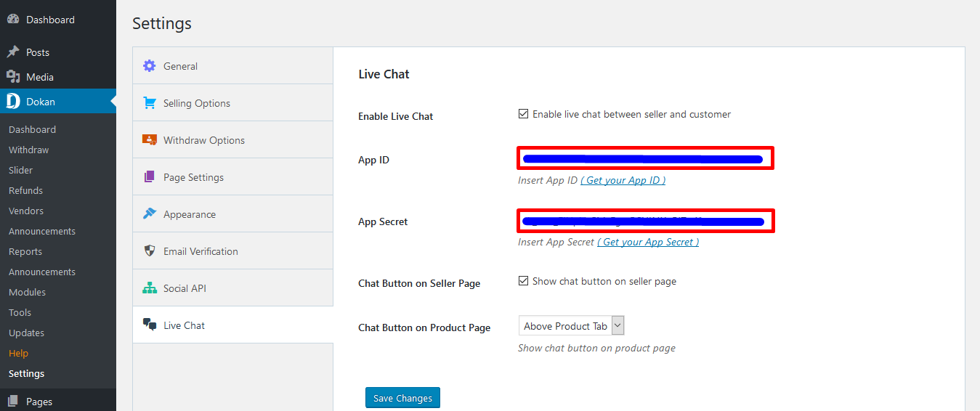The height and width of the screenshot is (411, 980).
Task: Open the Settings submenu item
Action: tap(26, 373)
